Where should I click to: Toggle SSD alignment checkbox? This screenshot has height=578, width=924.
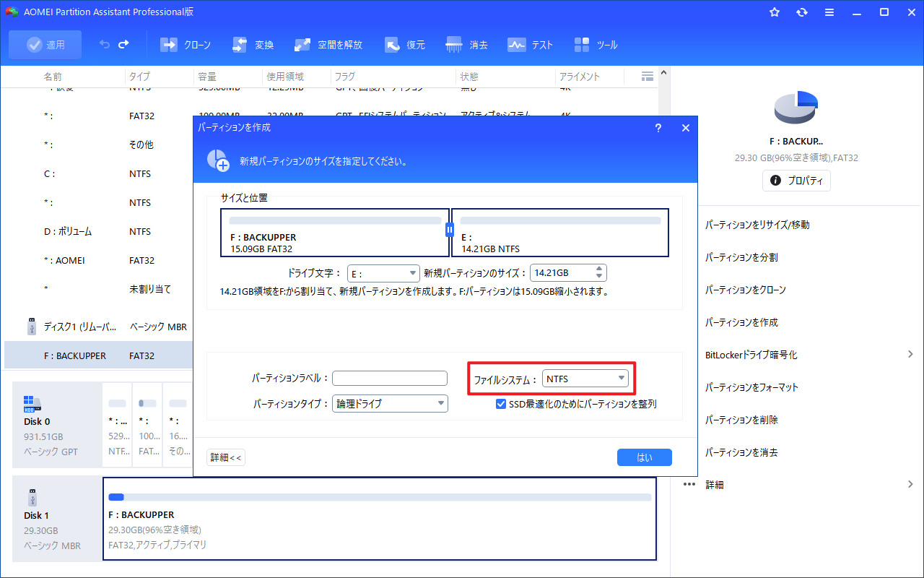(501, 405)
